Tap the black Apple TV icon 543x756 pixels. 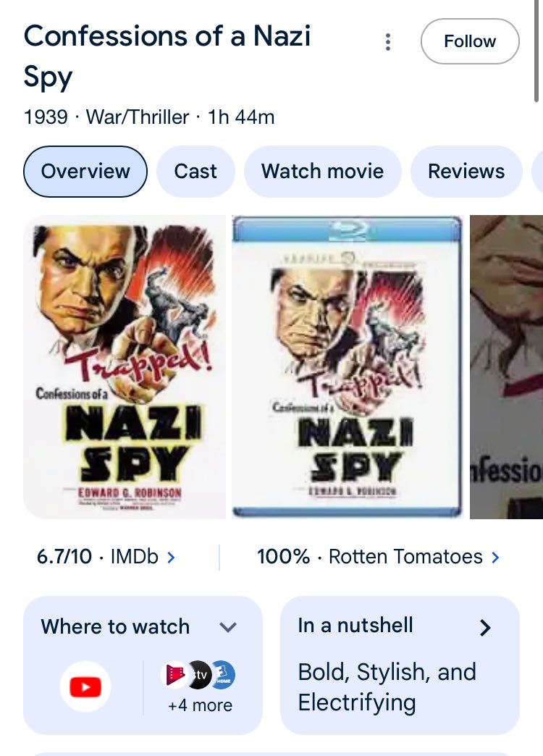click(198, 675)
